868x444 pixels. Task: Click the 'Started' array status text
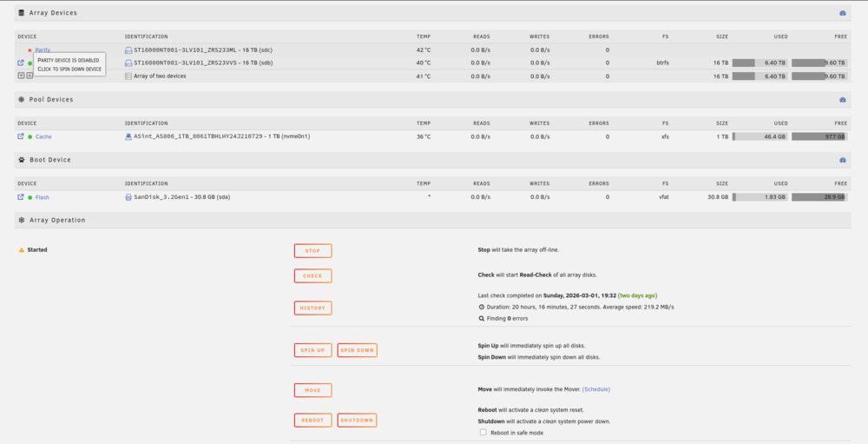pyautogui.click(x=37, y=250)
